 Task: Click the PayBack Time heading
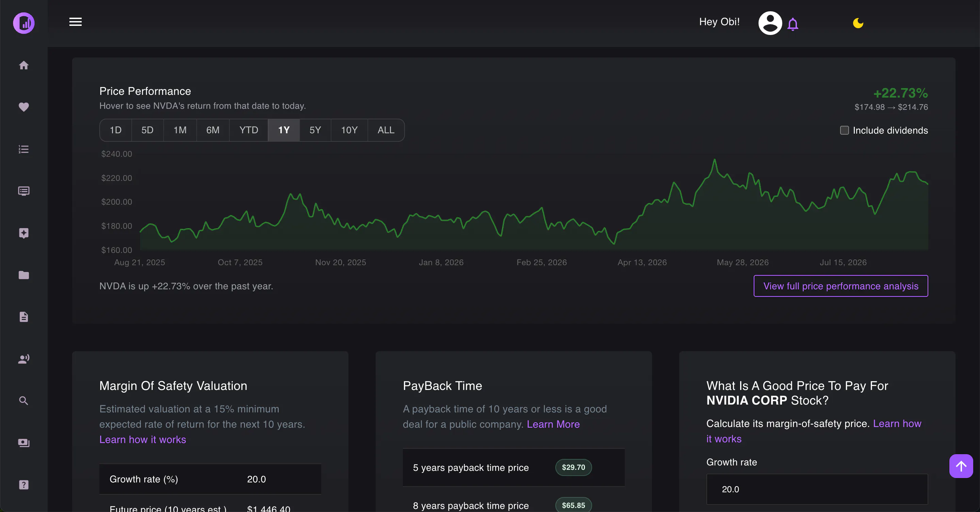click(442, 386)
